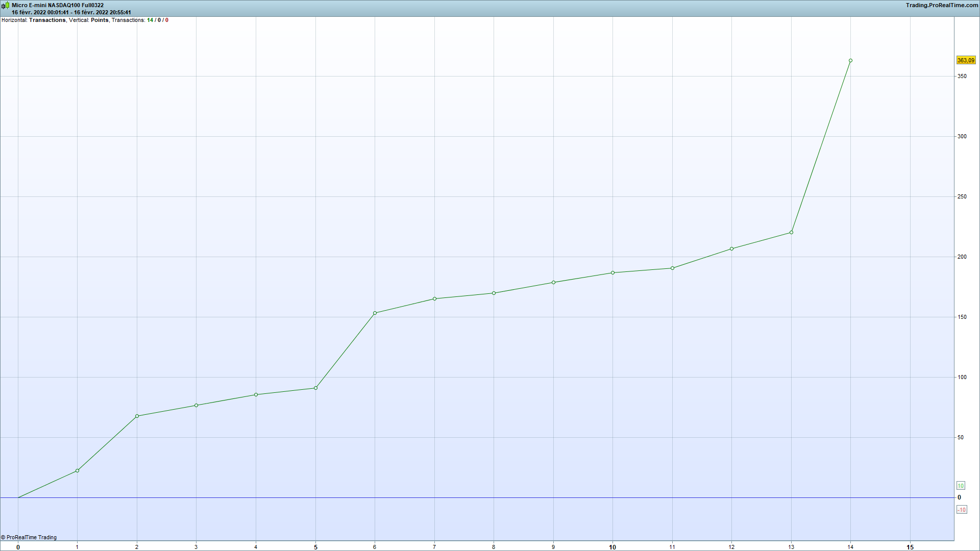Image resolution: width=980 pixels, height=551 pixels.
Task: Click the yellow 363,09 value label
Action: (x=965, y=60)
